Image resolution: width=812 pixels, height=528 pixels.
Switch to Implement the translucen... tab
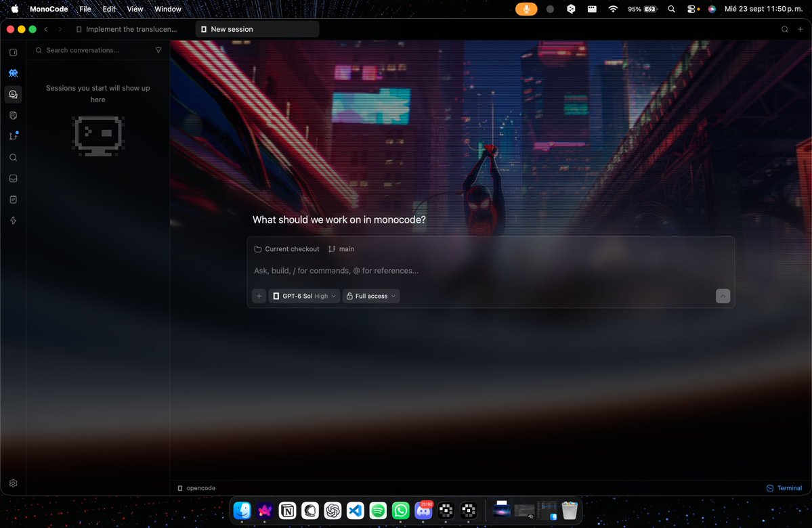click(127, 30)
